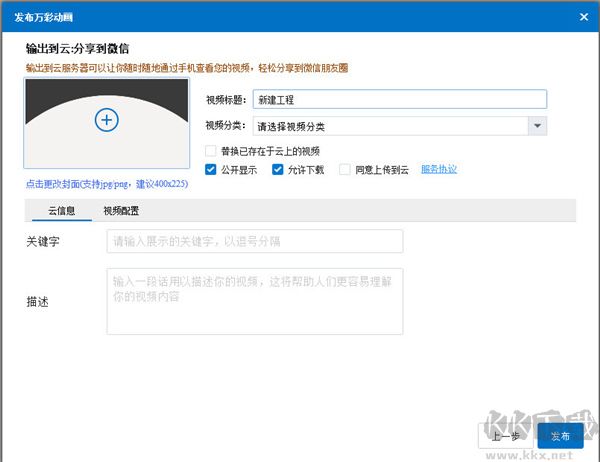This screenshot has height=462, width=600.
Task: Open the 服务协议 link
Action: pyautogui.click(x=439, y=170)
